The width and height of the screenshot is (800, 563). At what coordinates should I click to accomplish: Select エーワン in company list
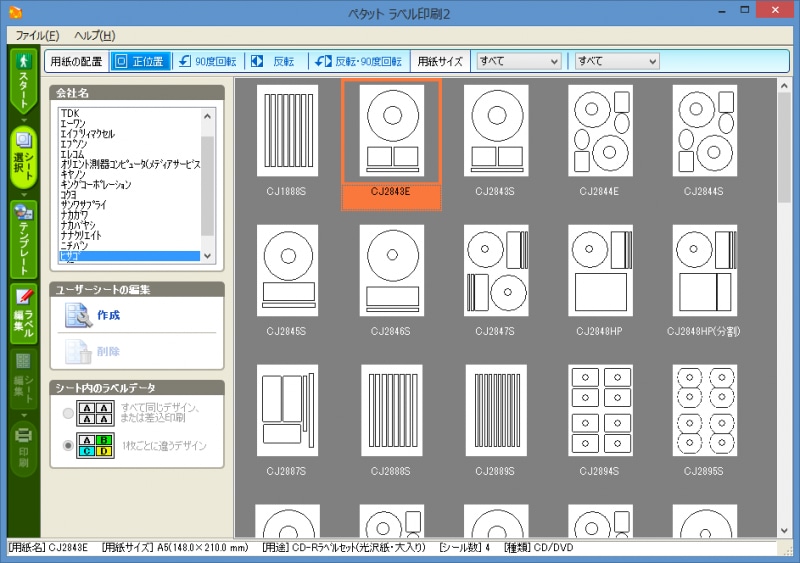coord(72,123)
